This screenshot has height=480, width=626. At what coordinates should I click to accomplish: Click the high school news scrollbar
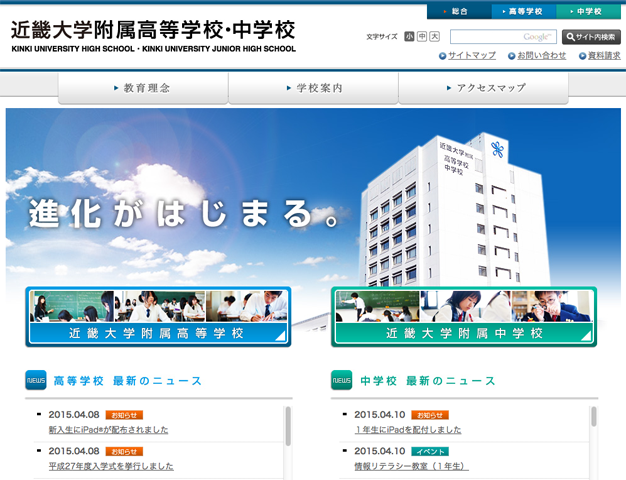288,426
